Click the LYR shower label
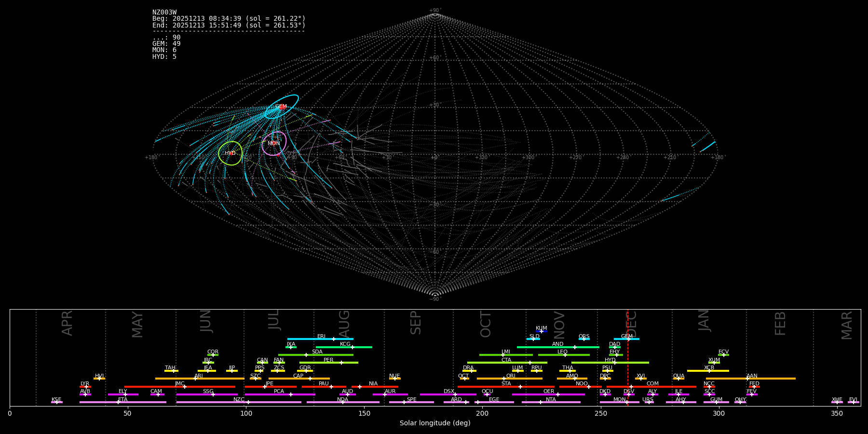Viewport: 868px width, 434px height. [85, 384]
